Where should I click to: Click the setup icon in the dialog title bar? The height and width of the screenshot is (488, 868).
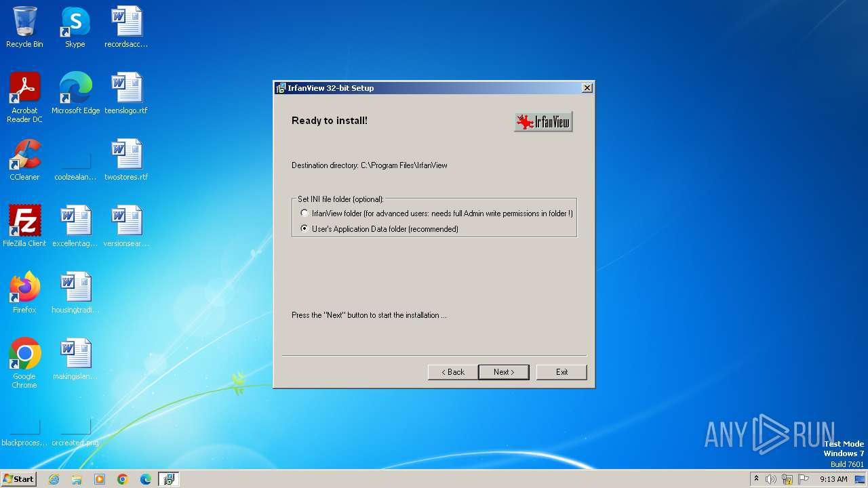click(x=281, y=88)
